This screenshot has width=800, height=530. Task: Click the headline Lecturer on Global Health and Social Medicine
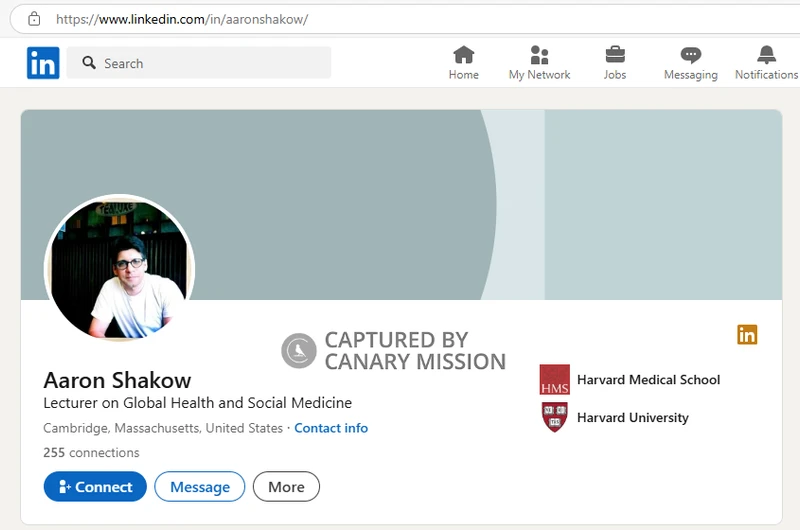197,403
